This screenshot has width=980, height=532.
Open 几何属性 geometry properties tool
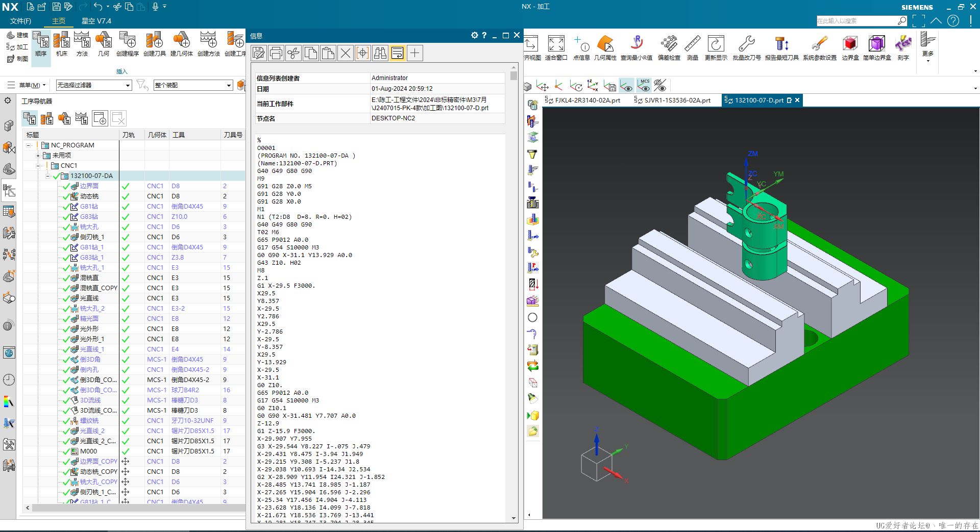click(605, 48)
